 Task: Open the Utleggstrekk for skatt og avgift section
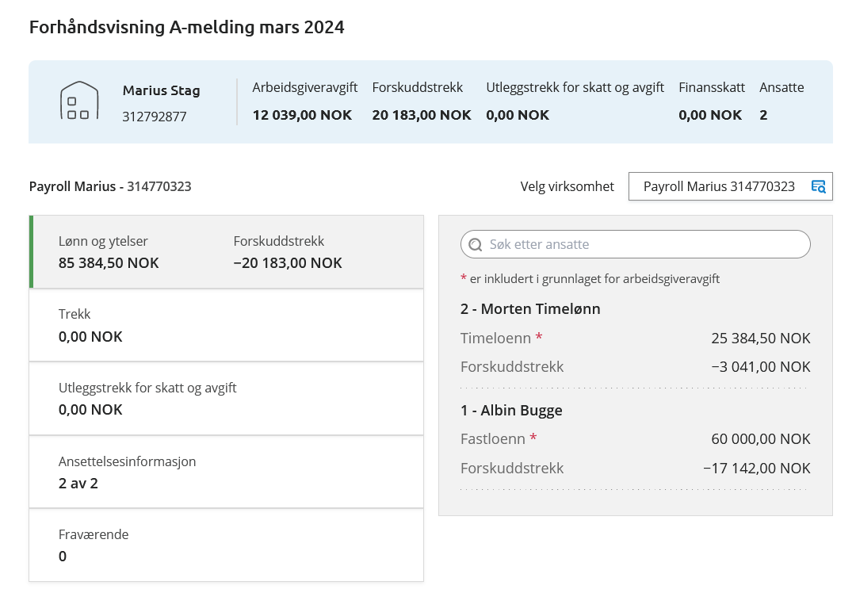[226, 398]
